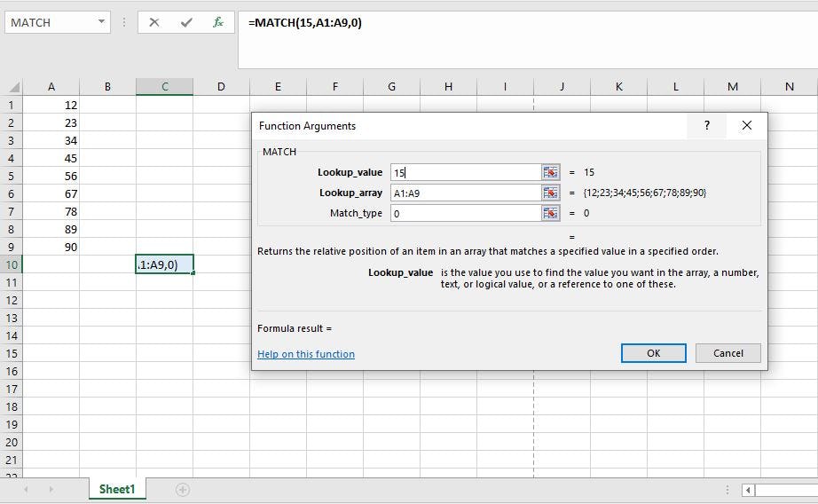Go to previous sheet arrow
Screen dimensions: 818x504
(x=26, y=490)
